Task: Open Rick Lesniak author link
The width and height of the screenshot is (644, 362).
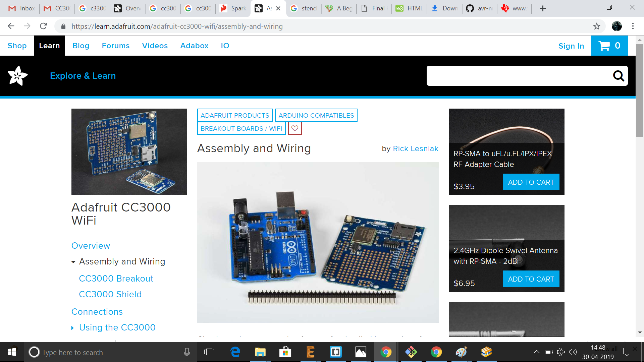Action: click(x=415, y=148)
